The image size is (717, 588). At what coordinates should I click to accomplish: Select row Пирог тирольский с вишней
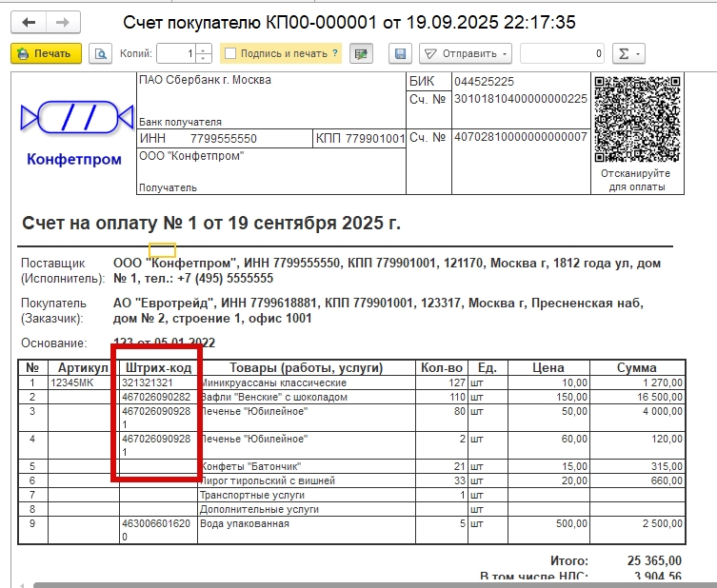351,480
